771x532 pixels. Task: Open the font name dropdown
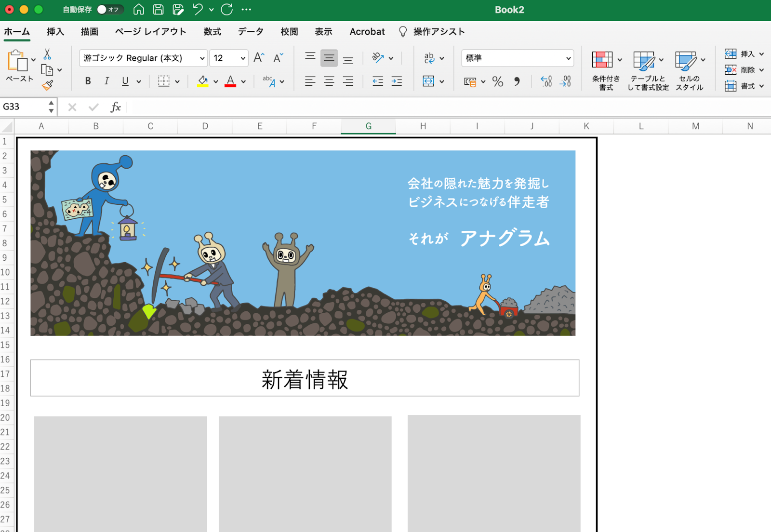(202, 58)
